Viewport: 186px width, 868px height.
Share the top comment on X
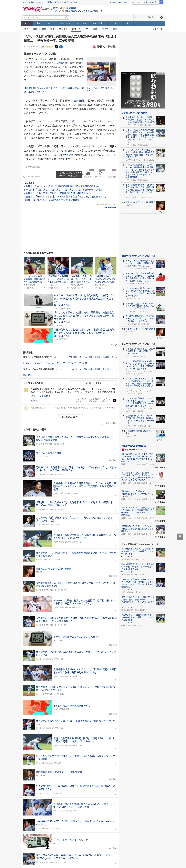click(x=115, y=401)
